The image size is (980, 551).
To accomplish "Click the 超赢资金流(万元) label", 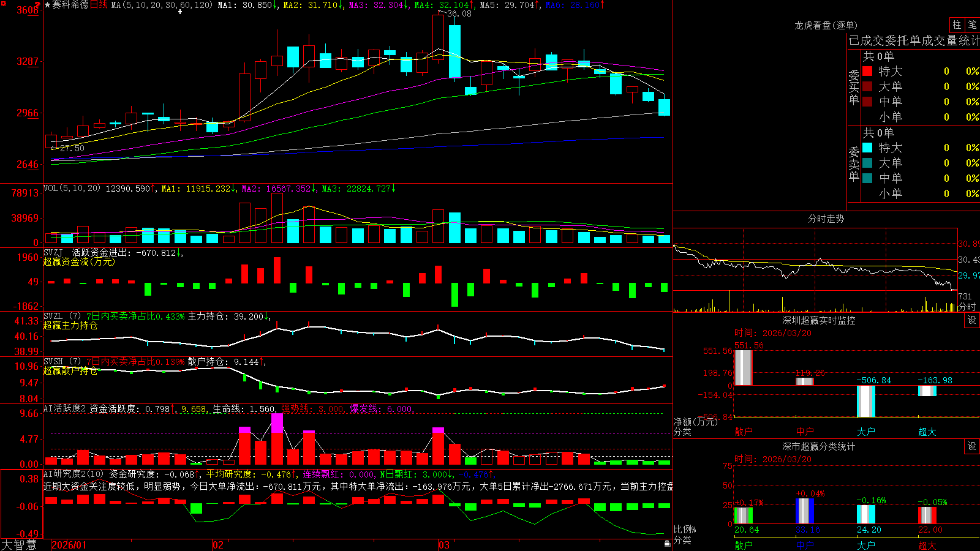I will [x=79, y=261].
